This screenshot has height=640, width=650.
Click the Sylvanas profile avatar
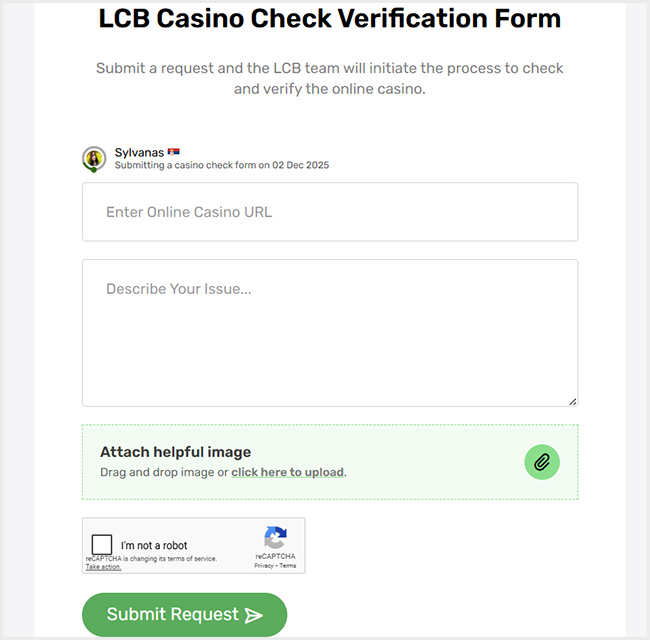[94, 159]
